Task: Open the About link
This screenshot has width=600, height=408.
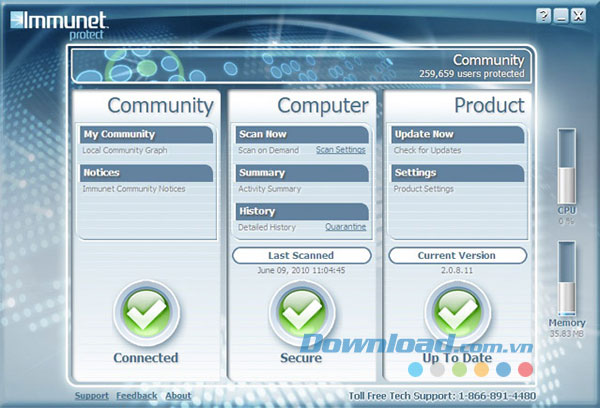Action: coord(178,396)
